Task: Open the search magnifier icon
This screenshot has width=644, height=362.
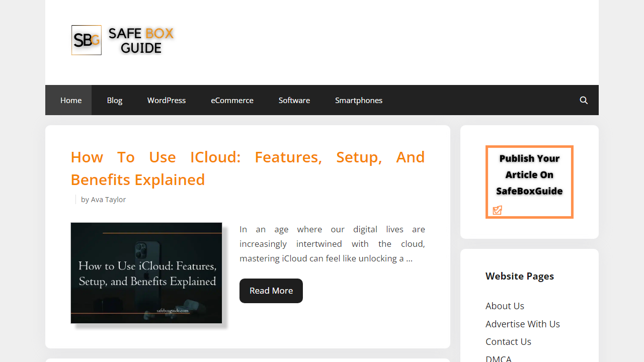Action: (x=584, y=100)
